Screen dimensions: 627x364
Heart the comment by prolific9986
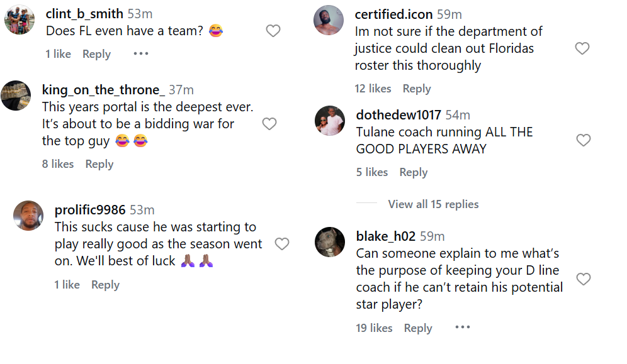282,244
